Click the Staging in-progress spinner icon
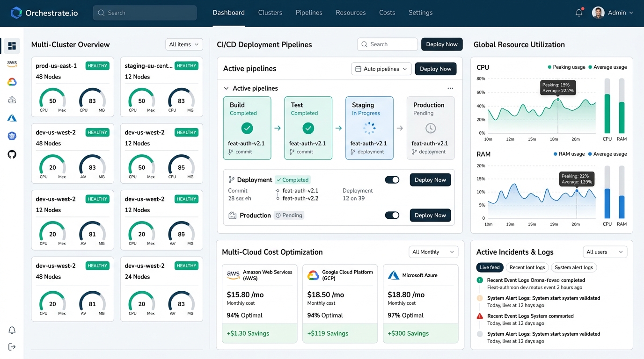The image size is (644, 359). click(x=369, y=128)
